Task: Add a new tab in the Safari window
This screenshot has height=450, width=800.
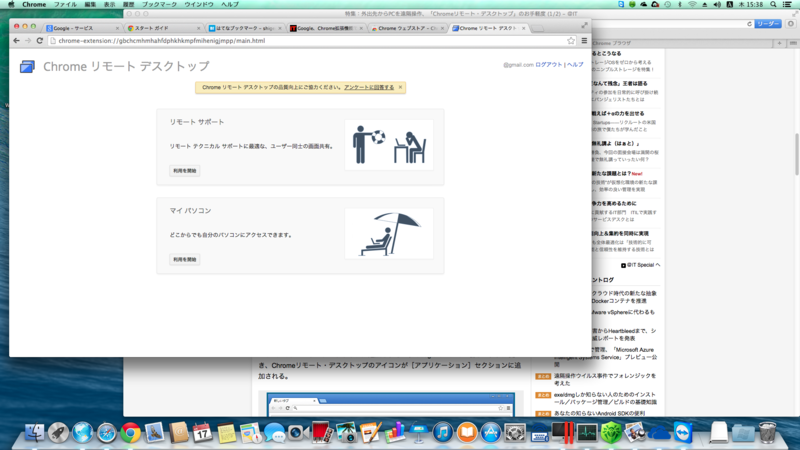Action: [x=779, y=43]
